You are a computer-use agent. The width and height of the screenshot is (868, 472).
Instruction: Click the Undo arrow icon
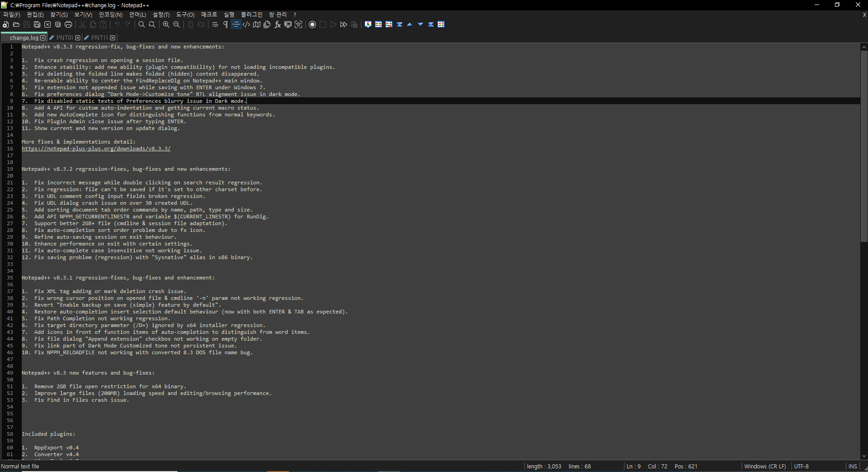117,24
